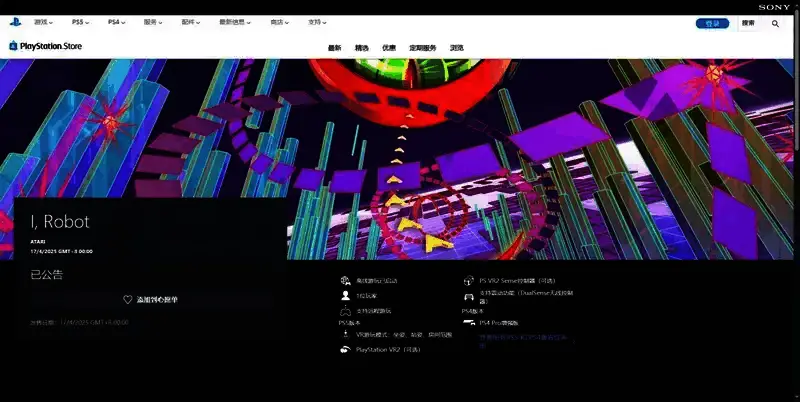Click the PlayStation VR2 headset icon
Image resolution: width=800 pixels, height=402 pixels.
[x=345, y=350]
